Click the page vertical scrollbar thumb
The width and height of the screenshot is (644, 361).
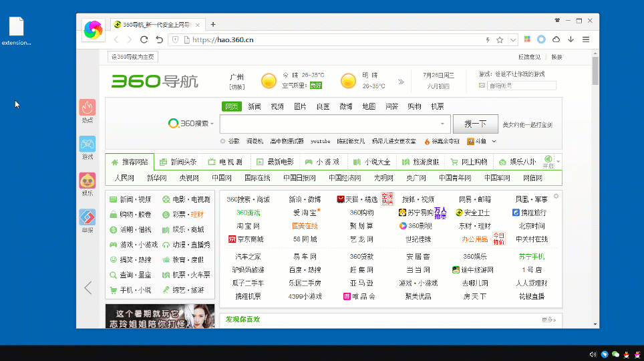pos(595,72)
